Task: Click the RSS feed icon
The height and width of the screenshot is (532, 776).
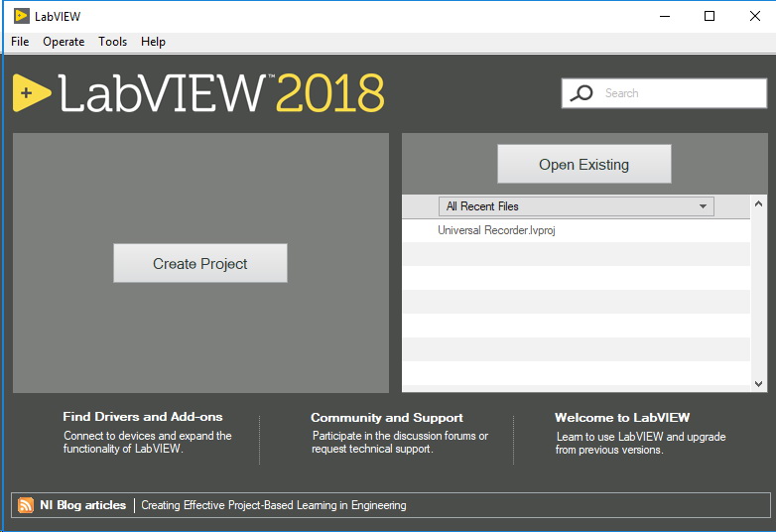Action: (25, 505)
